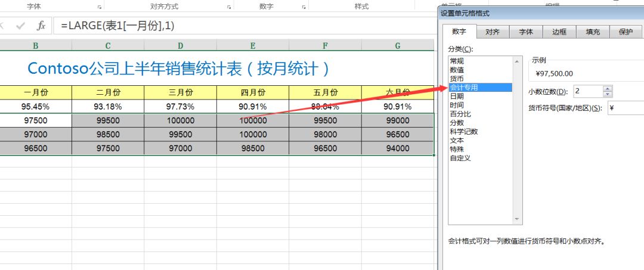Select 会计专用 in the category list
644x270 pixels.
pos(480,88)
